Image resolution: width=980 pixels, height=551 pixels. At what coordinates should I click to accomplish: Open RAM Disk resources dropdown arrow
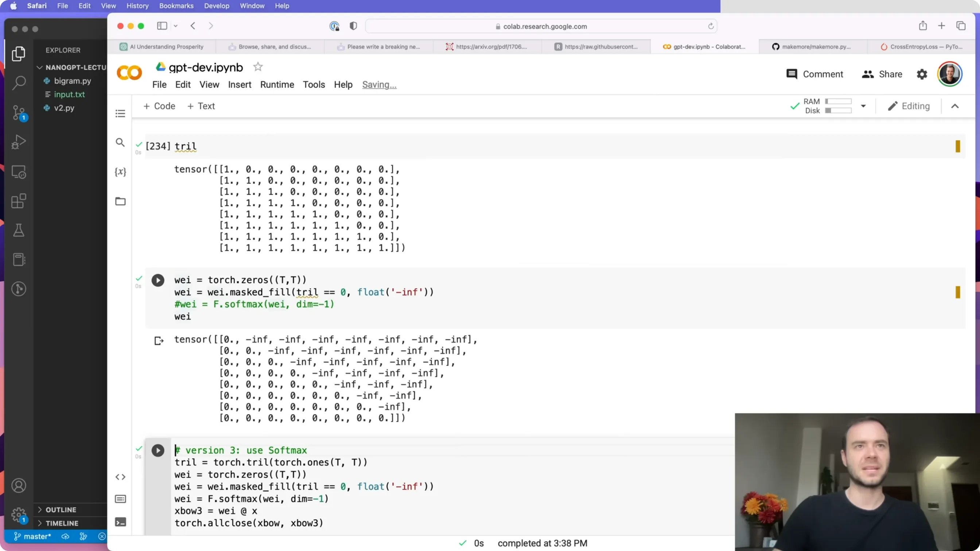[863, 106]
